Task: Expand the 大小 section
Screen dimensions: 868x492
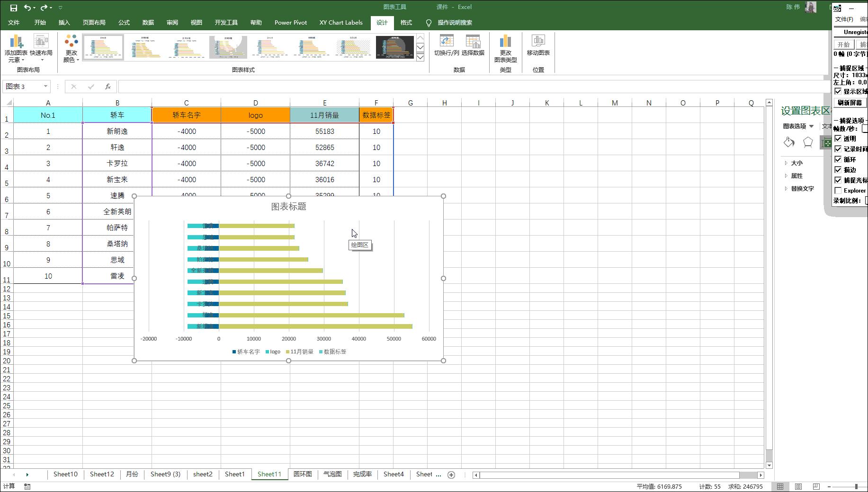Action: tap(796, 163)
